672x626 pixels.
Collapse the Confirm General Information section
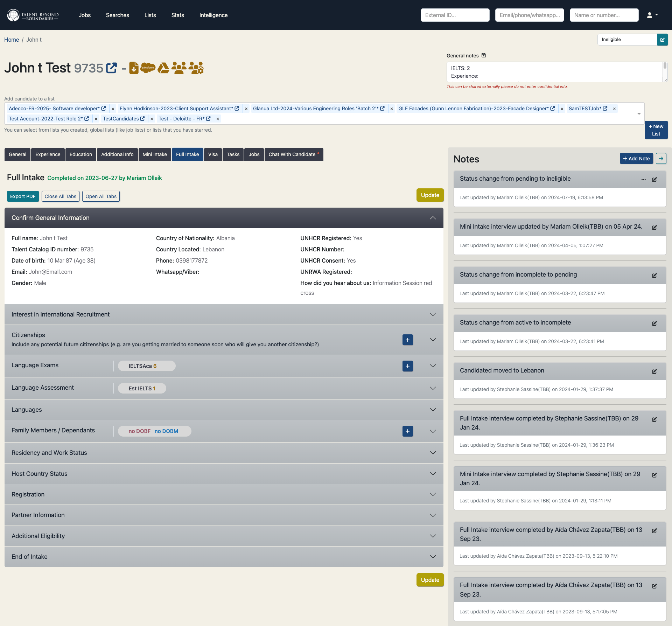coord(433,218)
